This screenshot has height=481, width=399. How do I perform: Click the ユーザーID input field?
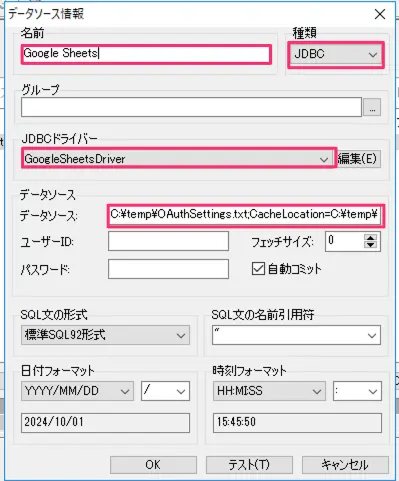(x=168, y=241)
